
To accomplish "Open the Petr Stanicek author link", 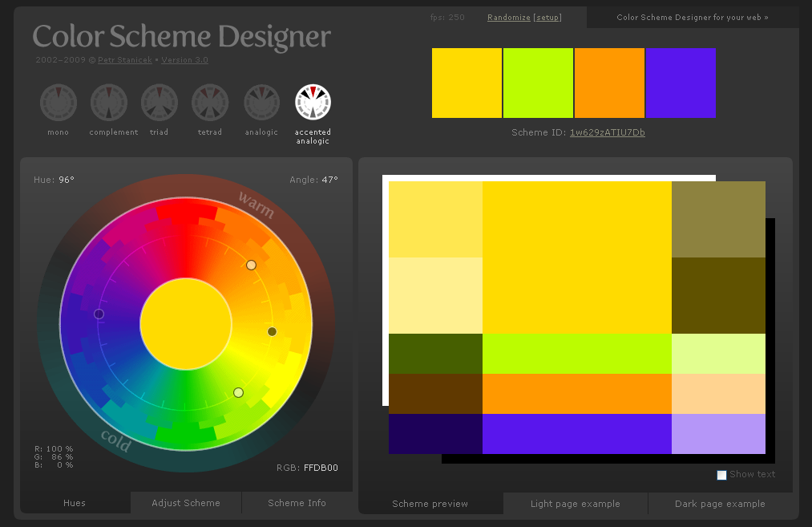I will pos(126,60).
